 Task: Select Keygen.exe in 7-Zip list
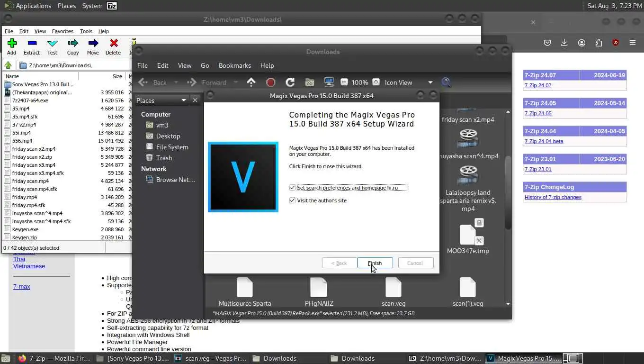pyautogui.click(x=25, y=229)
